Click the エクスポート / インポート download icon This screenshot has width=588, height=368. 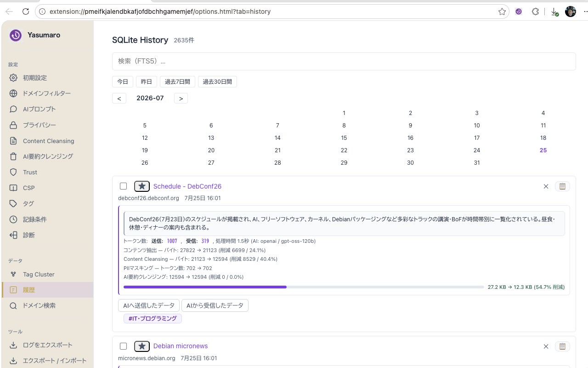tap(13, 361)
